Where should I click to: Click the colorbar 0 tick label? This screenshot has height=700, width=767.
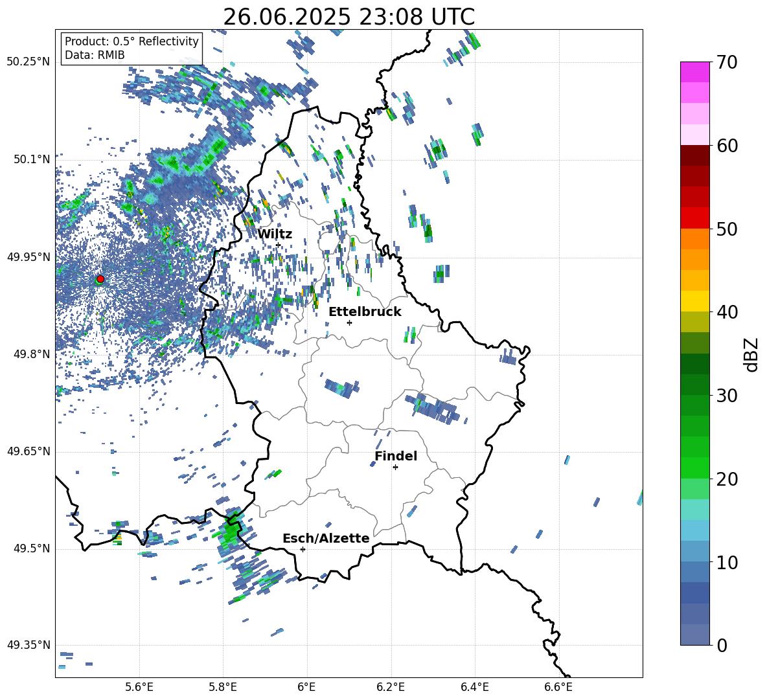click(x=722, y=645)
